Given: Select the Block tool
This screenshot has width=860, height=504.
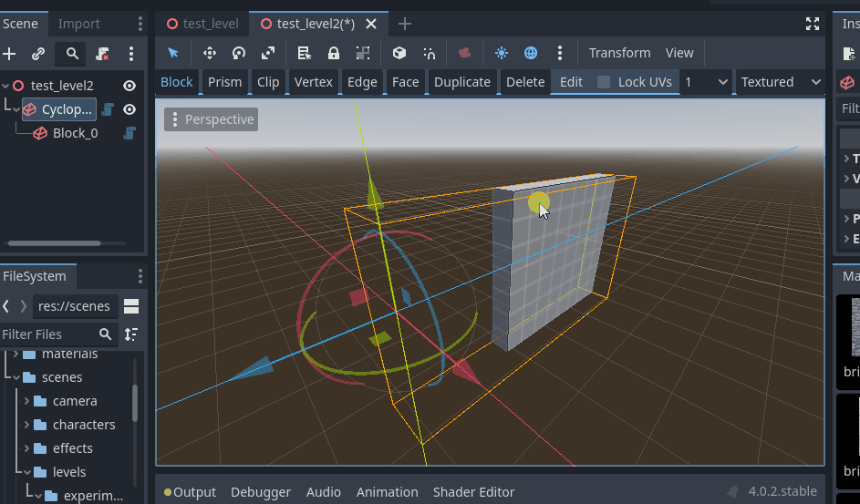Looking at the screenshot, I should (177, 82).
